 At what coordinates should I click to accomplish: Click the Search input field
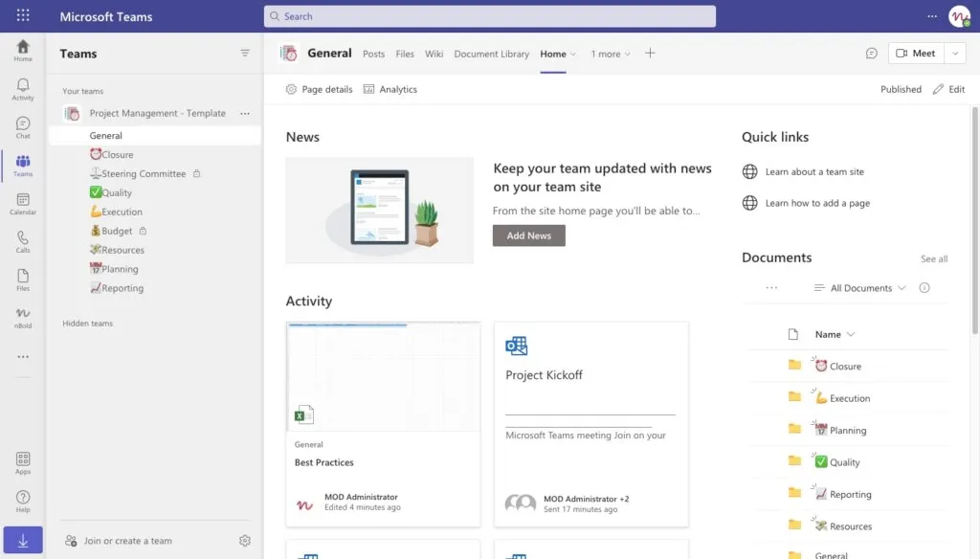click(489, 16)
